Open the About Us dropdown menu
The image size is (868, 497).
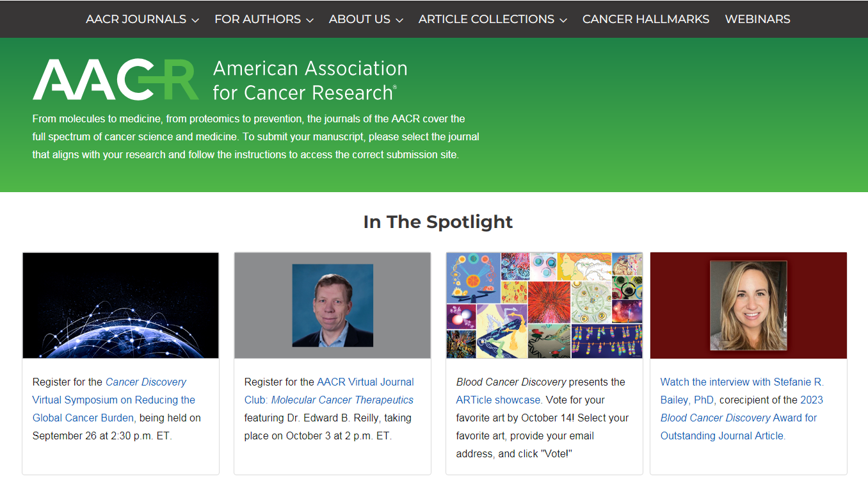(x=366, y=19)
